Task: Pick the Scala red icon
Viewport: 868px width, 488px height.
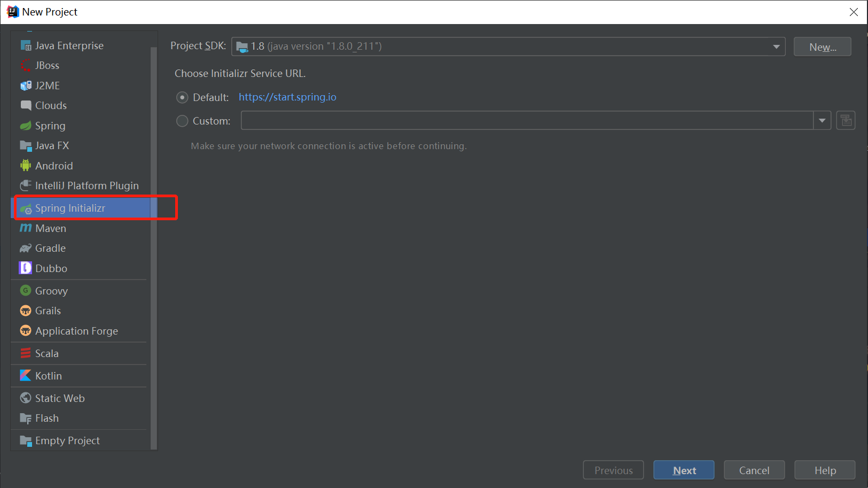Action: point(25,353)
